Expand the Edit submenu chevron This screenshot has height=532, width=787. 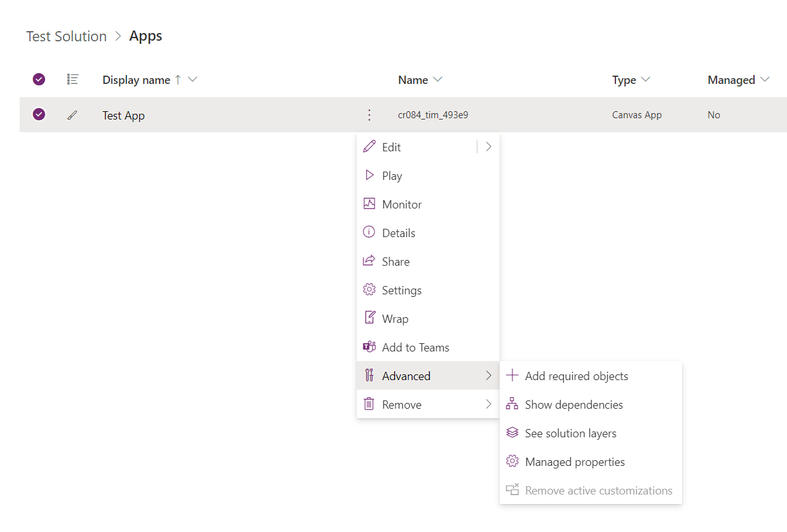(488, 147)
